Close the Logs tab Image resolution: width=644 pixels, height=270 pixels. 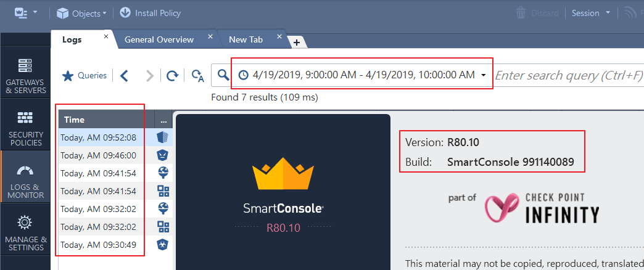[x=106, y=36]
